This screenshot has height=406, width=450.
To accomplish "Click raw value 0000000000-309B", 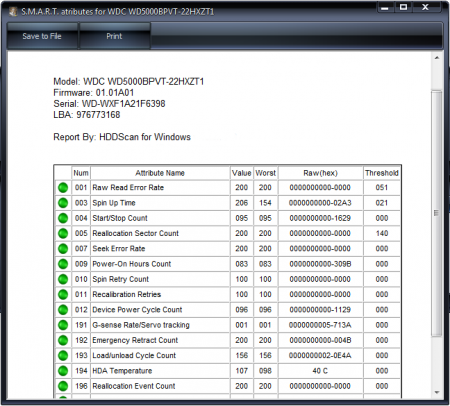I will point(320,264).
